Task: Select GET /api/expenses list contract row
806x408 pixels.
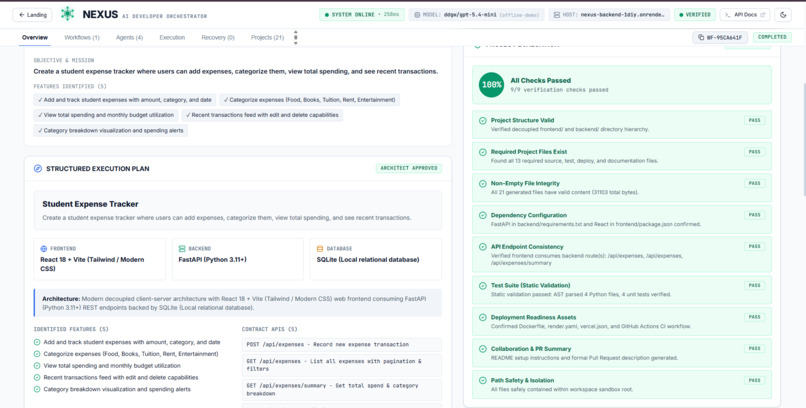Action: (x=342, y=365)
